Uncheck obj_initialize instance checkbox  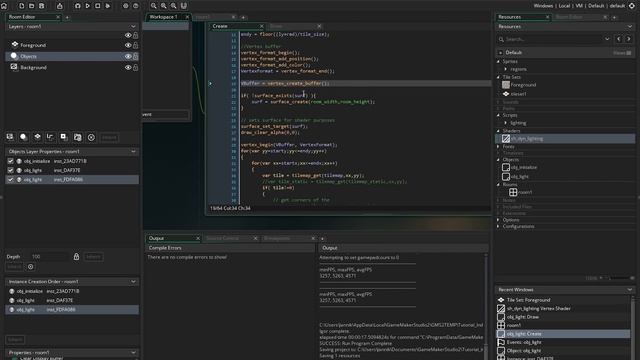11,161
